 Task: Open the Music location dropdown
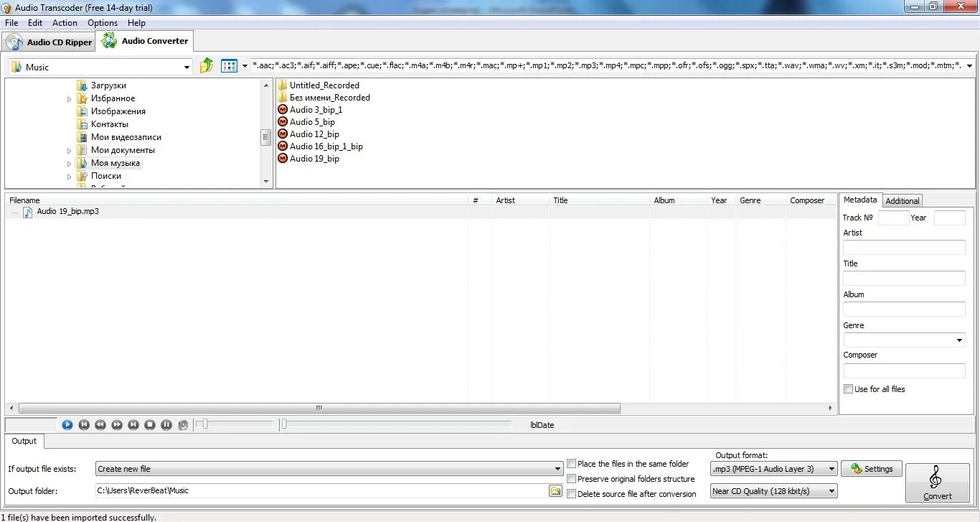coord(187,67)
